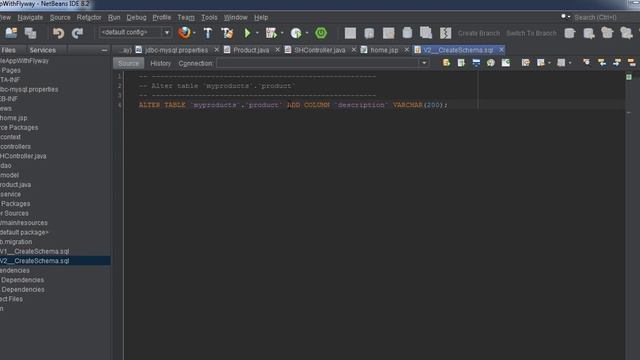Open the Tools menu
Viewport: 640px width, 360px height.
pos(209,18)
